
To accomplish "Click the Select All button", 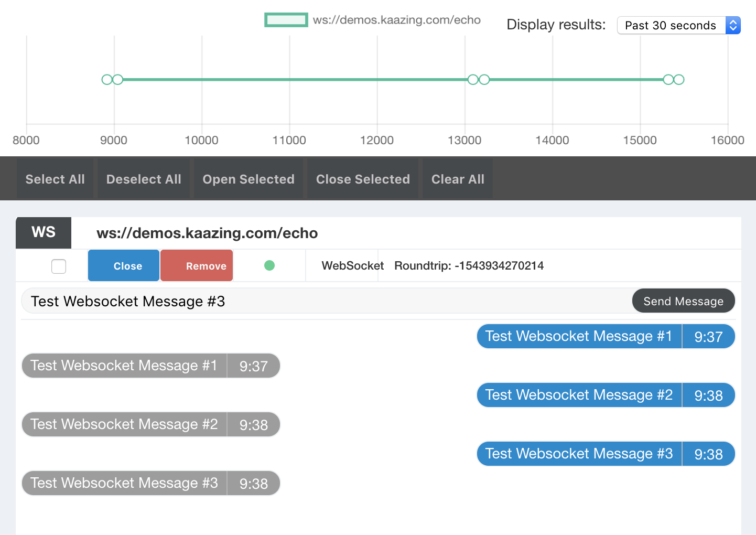I will [x=55, y=179].
